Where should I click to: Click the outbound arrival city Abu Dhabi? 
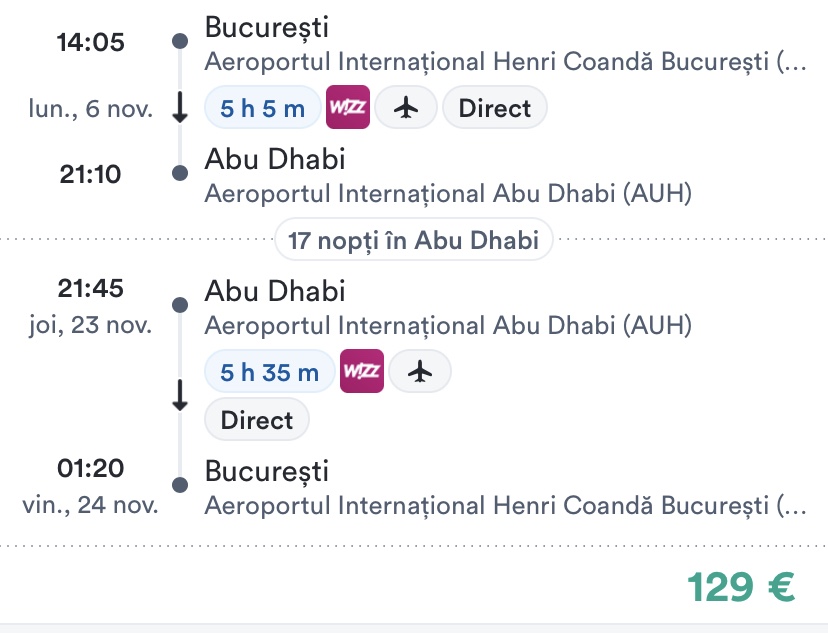tap(275, 160)
